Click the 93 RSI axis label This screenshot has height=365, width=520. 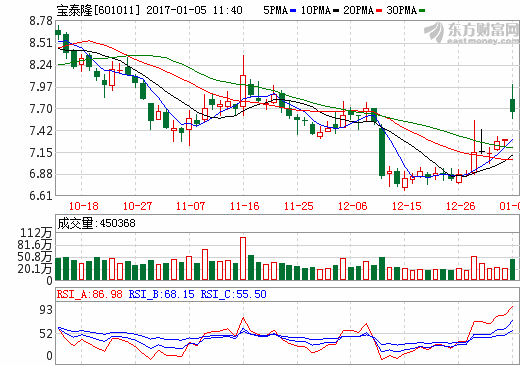click(x=46, y=310)
